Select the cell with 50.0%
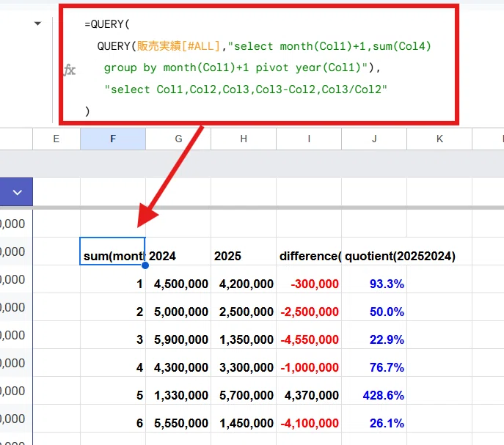Screen dimensions: 504x445 point(374,307)
